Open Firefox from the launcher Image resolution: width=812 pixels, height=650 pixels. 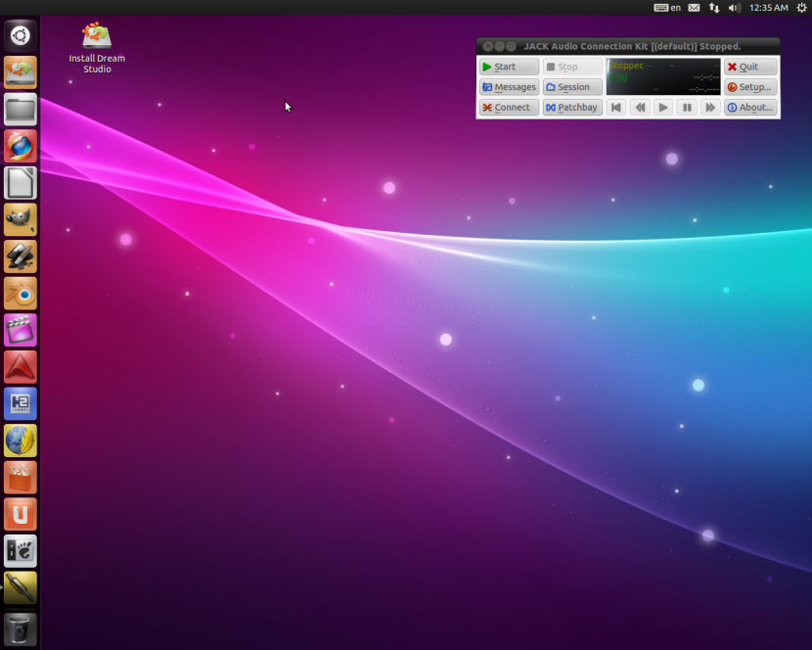tap(21, 146)
